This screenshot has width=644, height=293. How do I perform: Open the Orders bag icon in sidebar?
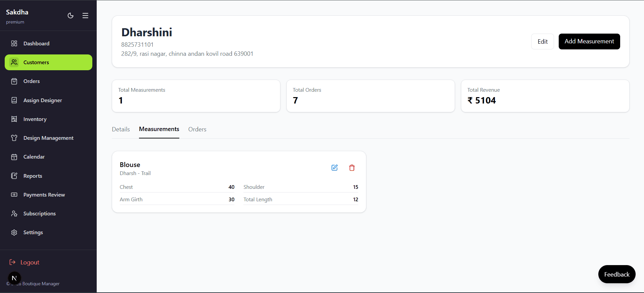click(x=14, y=81)
